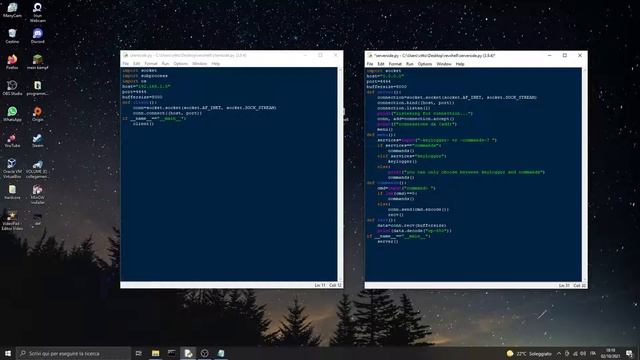Screen dimensions: 640x360
Task: Click 'port=4444' line in serverside.py
Action: click(378, 81)
